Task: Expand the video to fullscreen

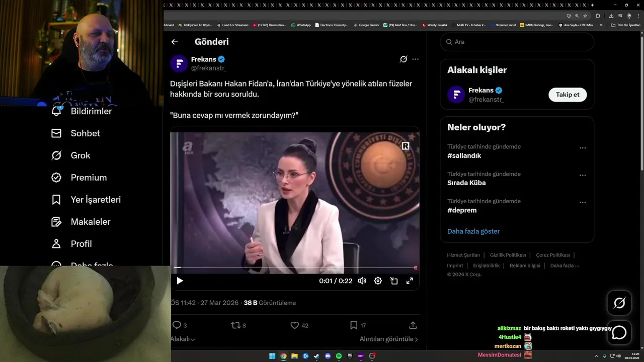Action: point(410,281)
